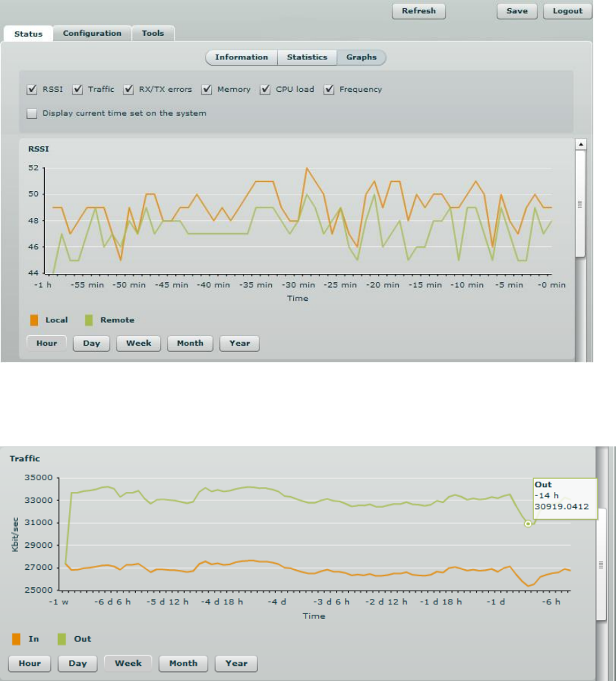The width and height of the screenshot is (616, 681).
Task: Select the Graphs sub-tab
Action: pyautogui.click(x=361, y=57)
